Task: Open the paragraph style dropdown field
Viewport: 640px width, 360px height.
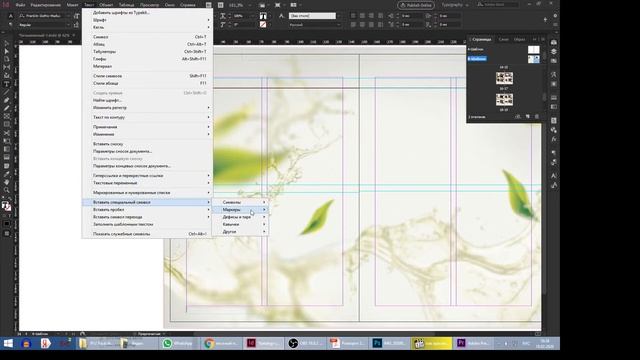Action: (313, 16)
